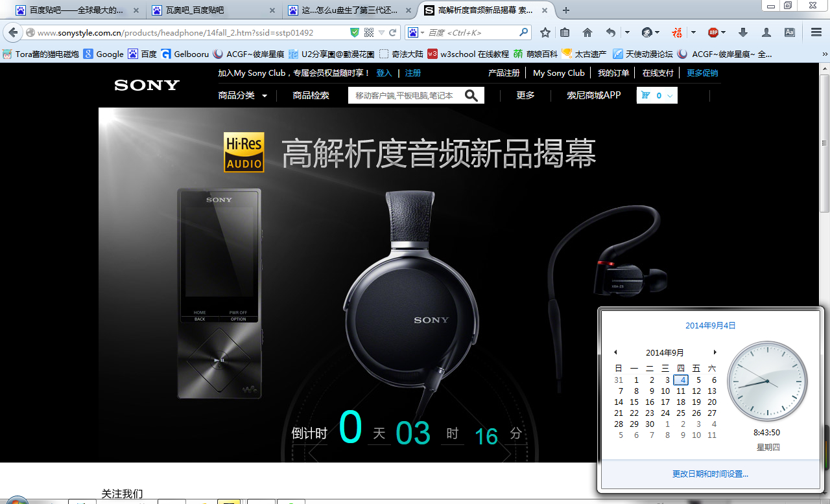This screenshot has width=830, height=504.
Task: Click the red Chinese ornament toolbar icon
Action: (x=678, y=32)
